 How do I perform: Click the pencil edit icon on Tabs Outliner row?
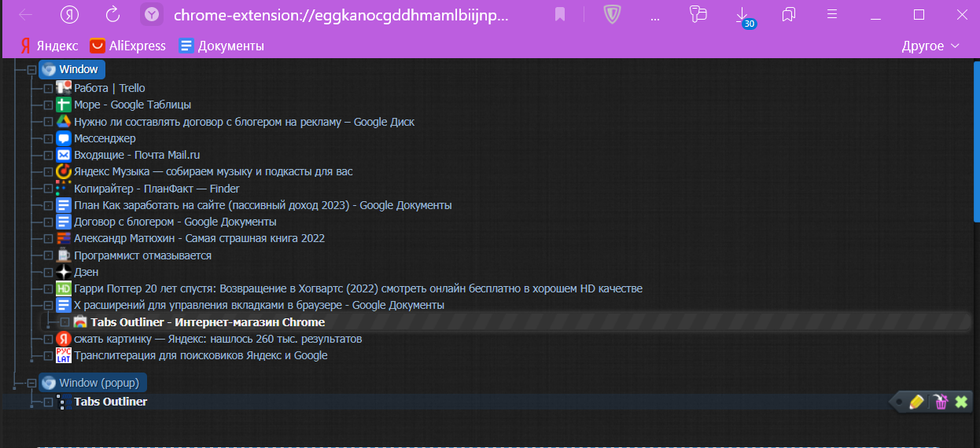point(916,402)
